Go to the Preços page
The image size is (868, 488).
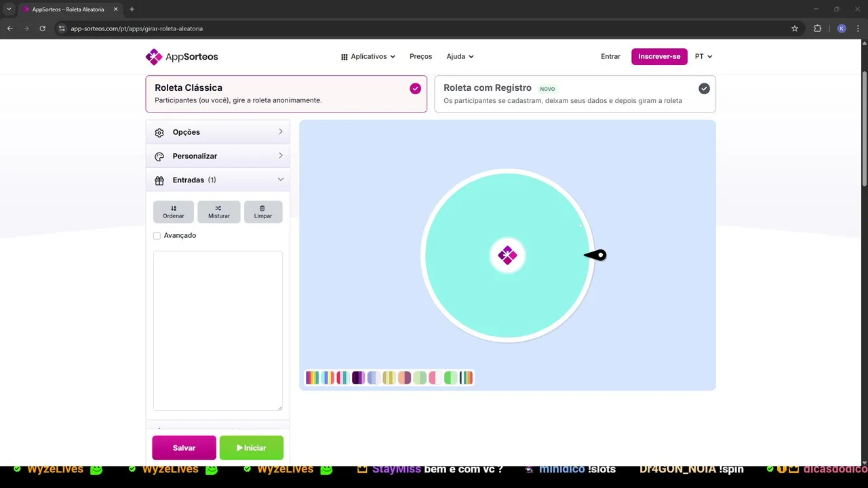coord(421,57)
